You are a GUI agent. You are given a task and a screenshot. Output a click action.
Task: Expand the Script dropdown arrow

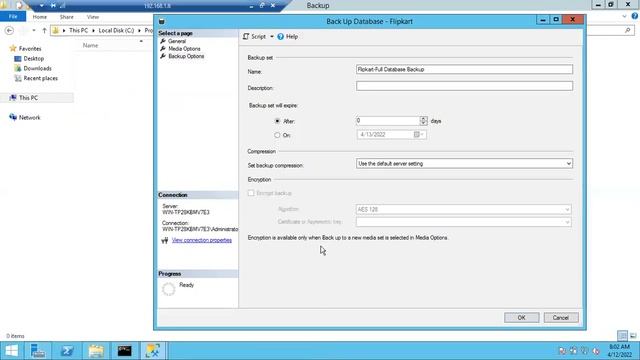[272, 37]
